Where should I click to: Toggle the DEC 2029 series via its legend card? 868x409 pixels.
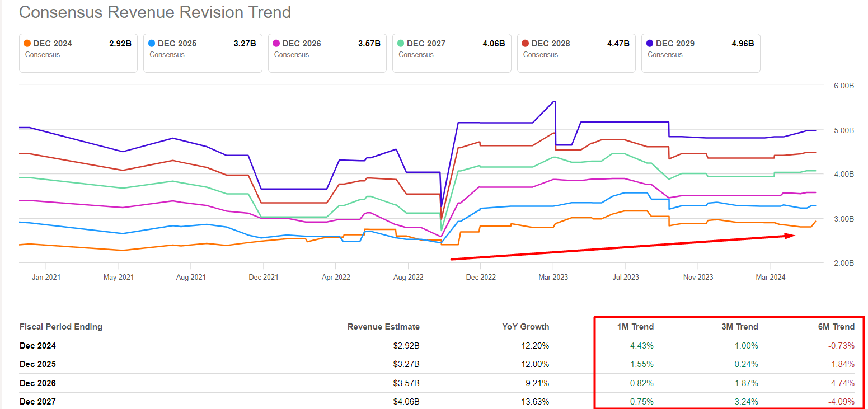click(701, 53)
